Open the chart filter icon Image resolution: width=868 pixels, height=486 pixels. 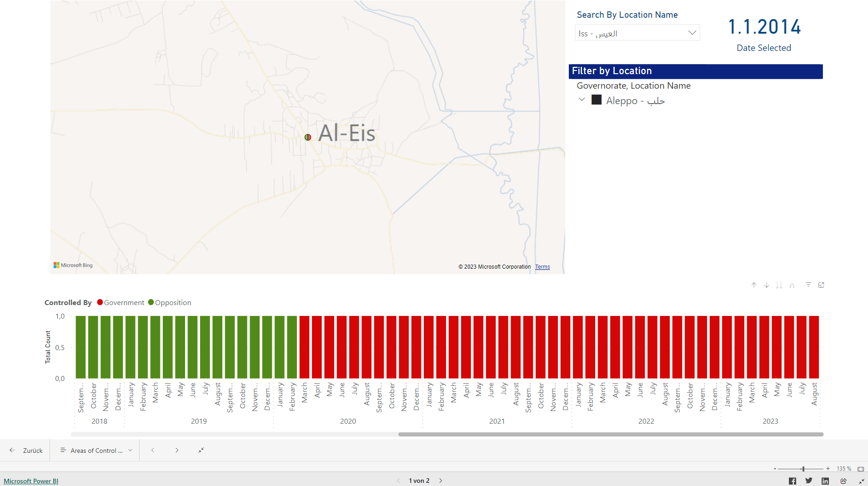(808, 285)
